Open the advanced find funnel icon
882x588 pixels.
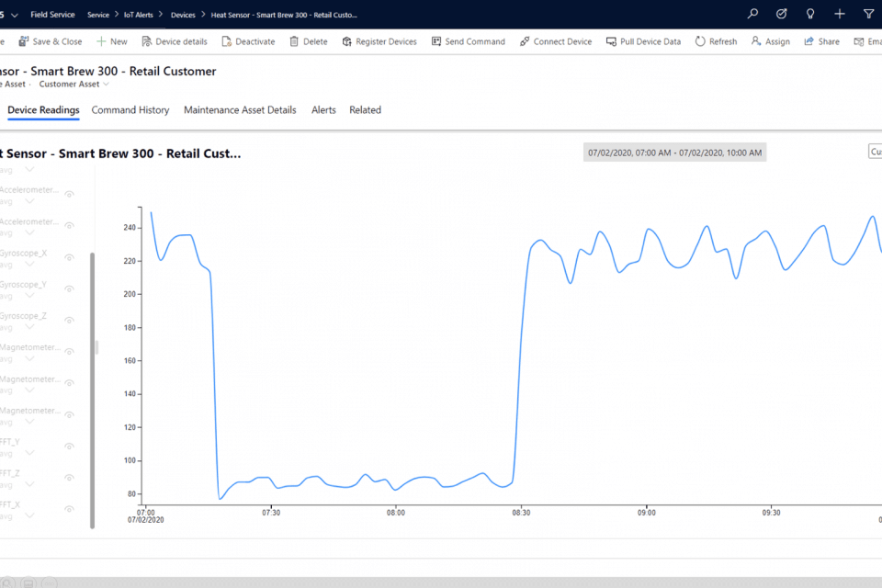pos(868,14)
